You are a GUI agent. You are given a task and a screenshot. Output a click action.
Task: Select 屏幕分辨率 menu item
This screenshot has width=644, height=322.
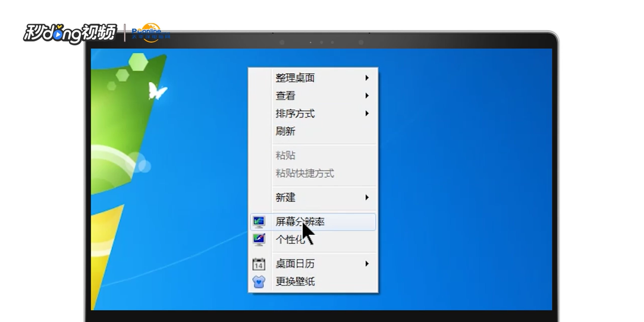(x=313, y=222)
